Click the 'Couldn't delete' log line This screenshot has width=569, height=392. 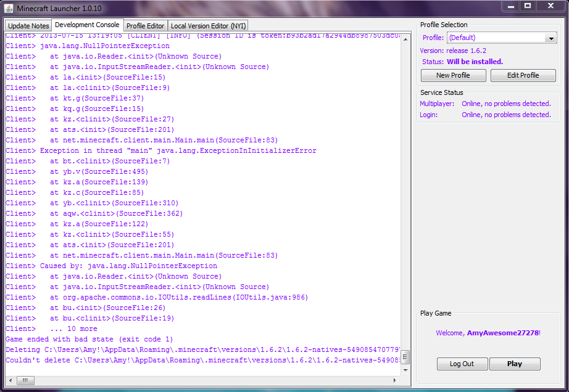(203, 360)
